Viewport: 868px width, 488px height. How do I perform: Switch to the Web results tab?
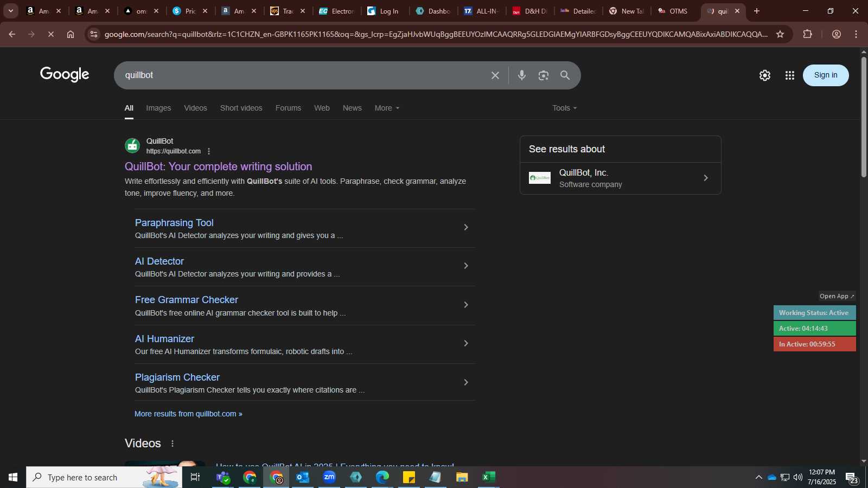point(322,108)
